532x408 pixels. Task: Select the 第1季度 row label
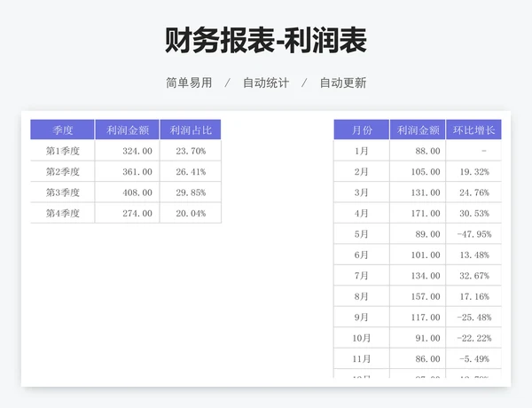click(x=62, y=151)
